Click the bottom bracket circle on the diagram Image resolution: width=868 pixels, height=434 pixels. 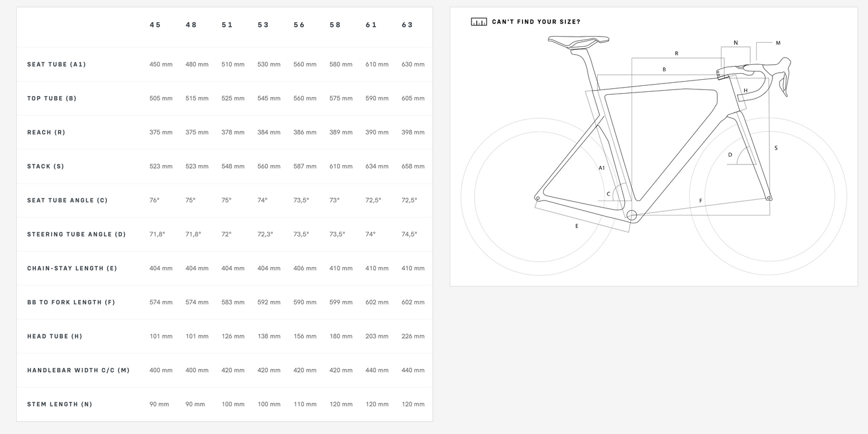(x=631, y=215)
